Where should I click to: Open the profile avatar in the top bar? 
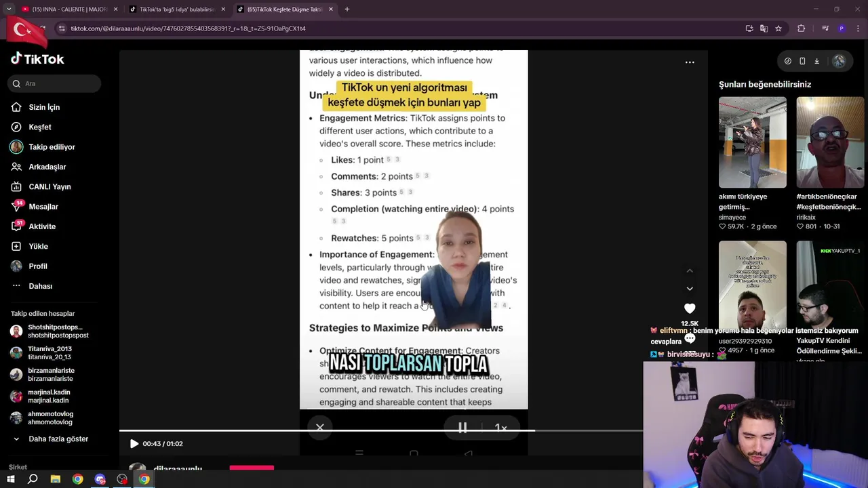pos(839,61)
